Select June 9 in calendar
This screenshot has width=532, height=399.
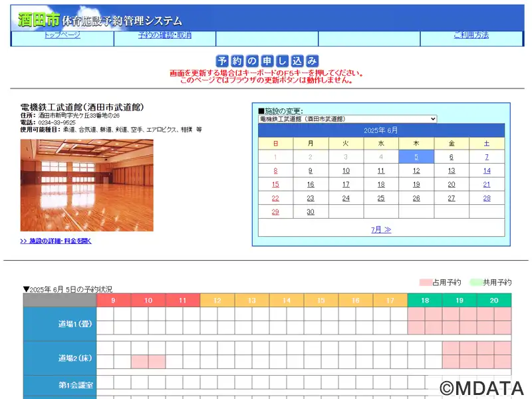point(311,171)
